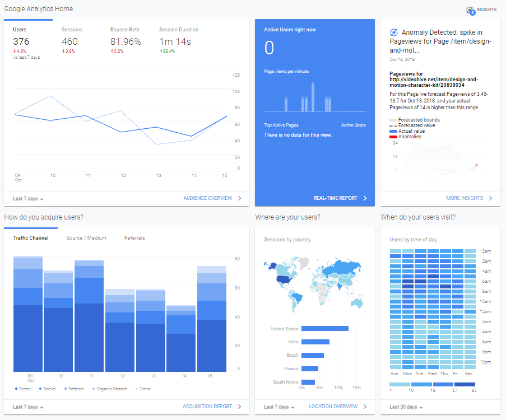
Task: Click the anomaly insight icon
Action: tap(394, 32)
